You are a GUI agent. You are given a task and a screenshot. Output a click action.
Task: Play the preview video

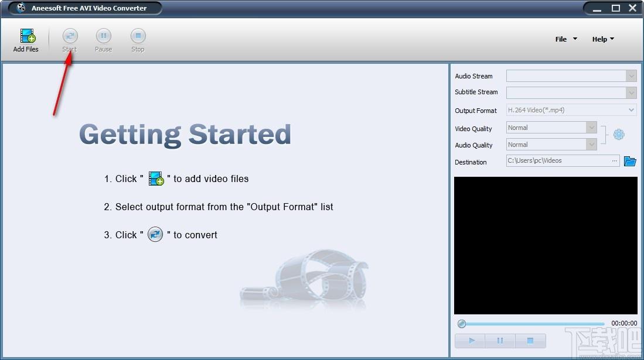click(471, 341)
